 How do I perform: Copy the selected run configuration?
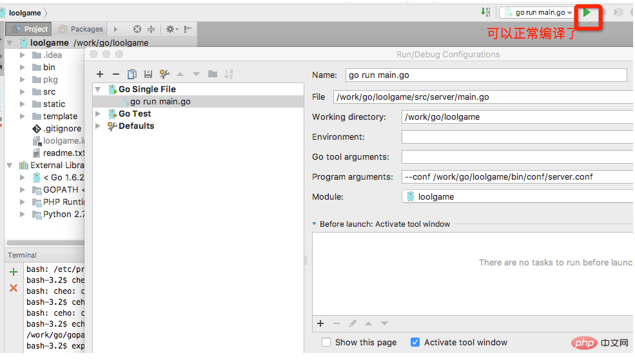click(132, 74)
